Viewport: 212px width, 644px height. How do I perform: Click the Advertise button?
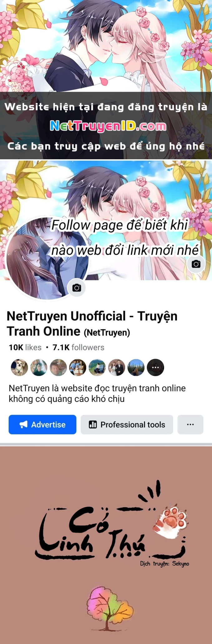pyautogui.click(x=42, y=424)
